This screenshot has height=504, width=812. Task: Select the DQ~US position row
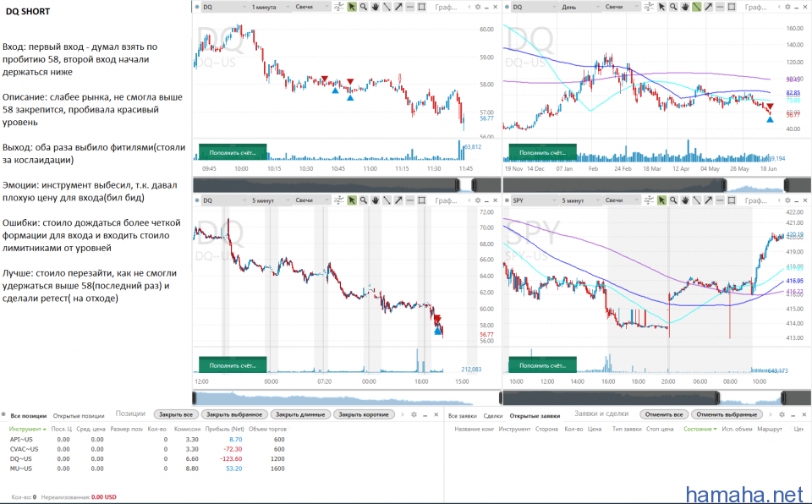pos(147,458)
